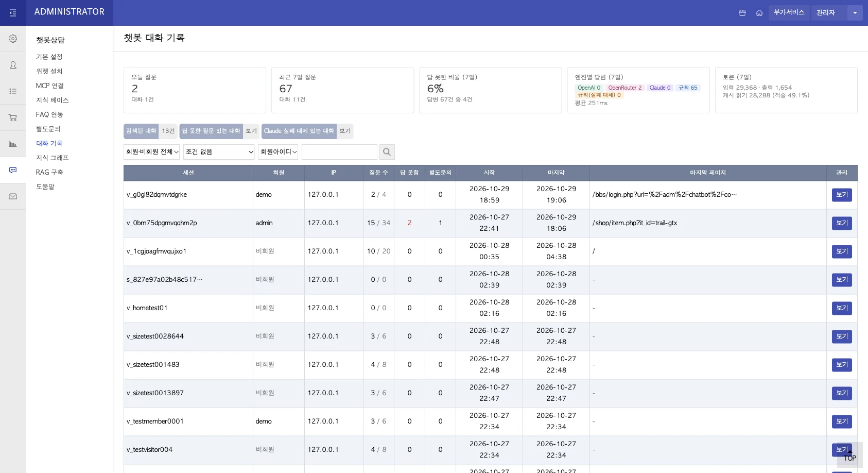868x473 pixels.
Task: Click the shop storefront icon in top bar
Action: pyautogui.click(x=742, y=13)
